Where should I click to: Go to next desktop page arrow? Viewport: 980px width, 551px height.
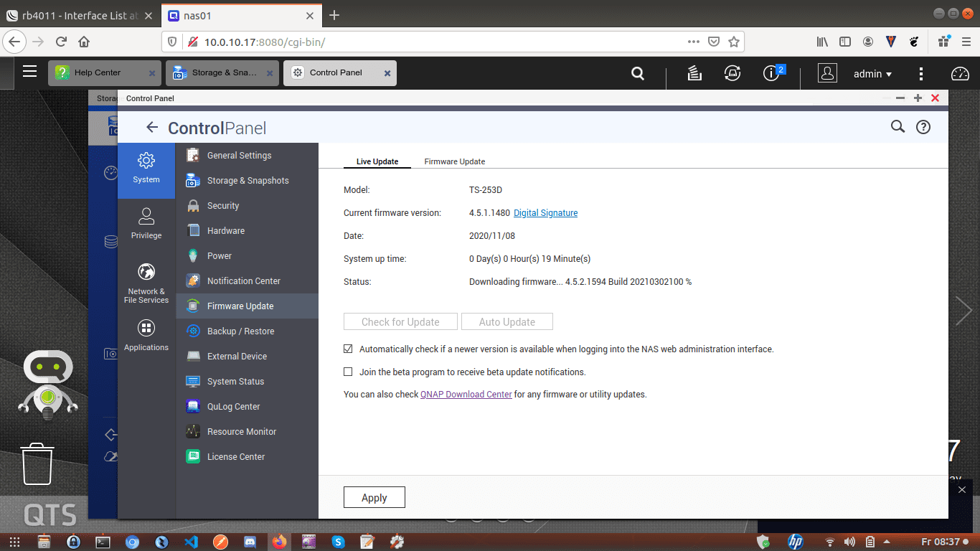(963, 311)
